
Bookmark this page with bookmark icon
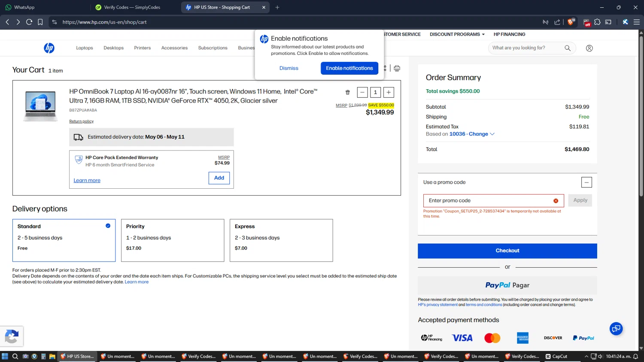(x=40, y=22)
